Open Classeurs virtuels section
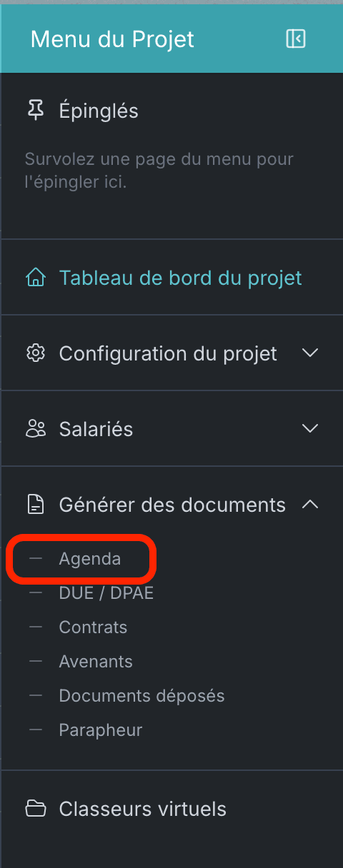This screenshot has height=868, width=343. pos(142,809)
